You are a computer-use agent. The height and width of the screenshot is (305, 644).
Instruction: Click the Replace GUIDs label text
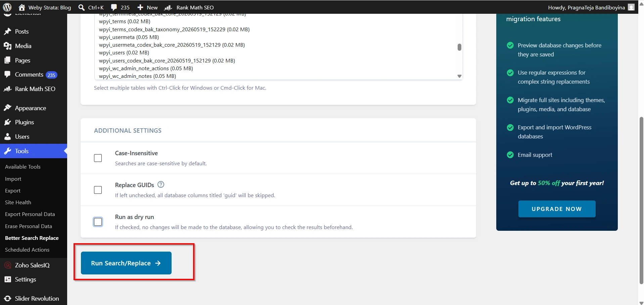pos(134,185)
